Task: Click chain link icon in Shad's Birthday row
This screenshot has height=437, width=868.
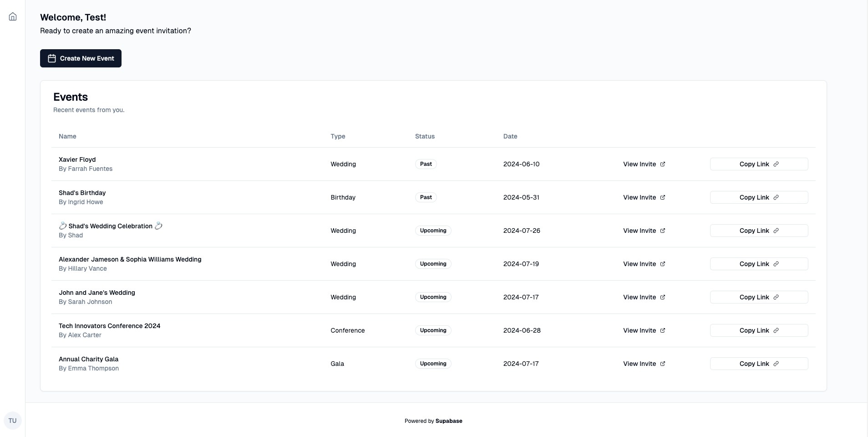Action: point(776,197)
